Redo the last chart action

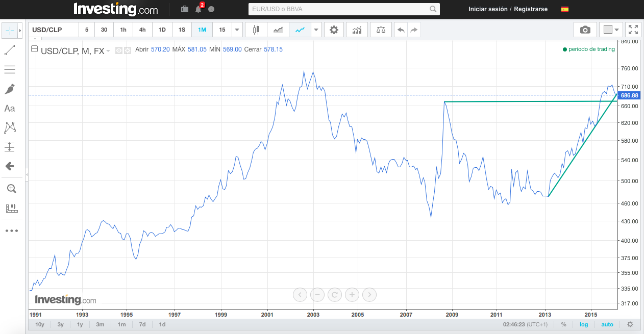[x=414, y=30]
